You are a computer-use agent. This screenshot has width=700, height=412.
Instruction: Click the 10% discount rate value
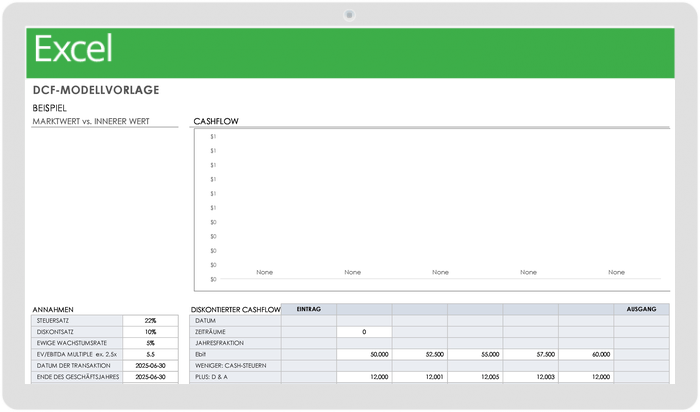click(150, 332)
